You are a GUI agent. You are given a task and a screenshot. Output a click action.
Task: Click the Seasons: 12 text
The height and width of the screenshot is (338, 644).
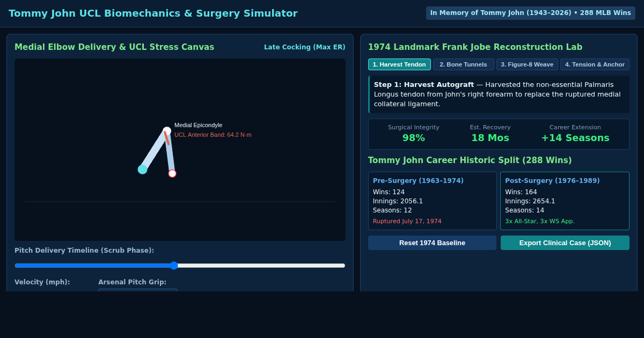[392, 210]
